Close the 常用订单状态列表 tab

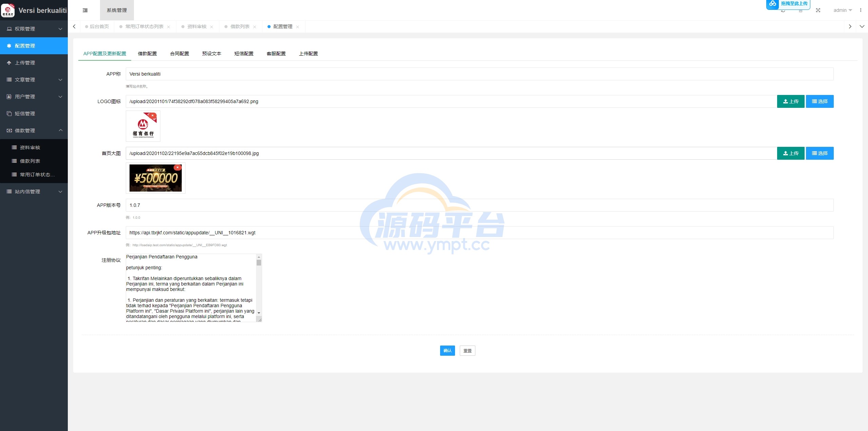(x=169, y=27)
